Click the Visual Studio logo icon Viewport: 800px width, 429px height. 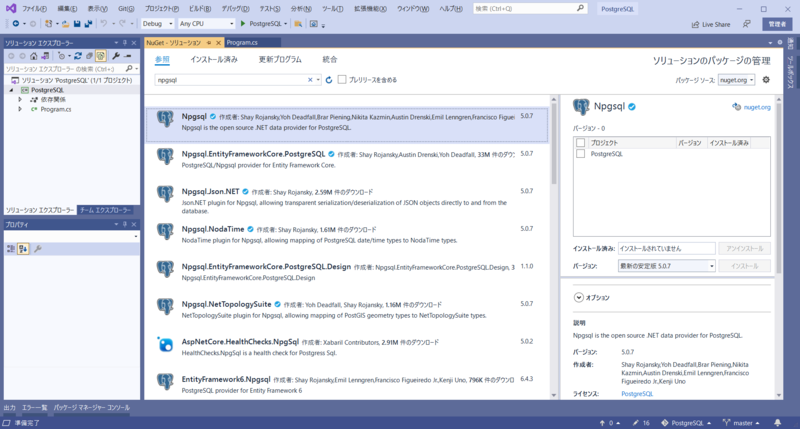[x=11, y=9]
